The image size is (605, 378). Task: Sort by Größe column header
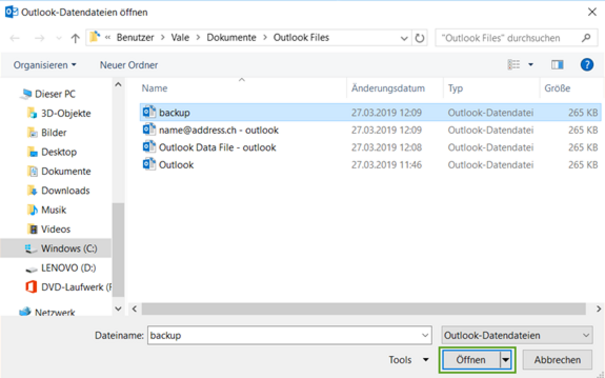[557, 88]
